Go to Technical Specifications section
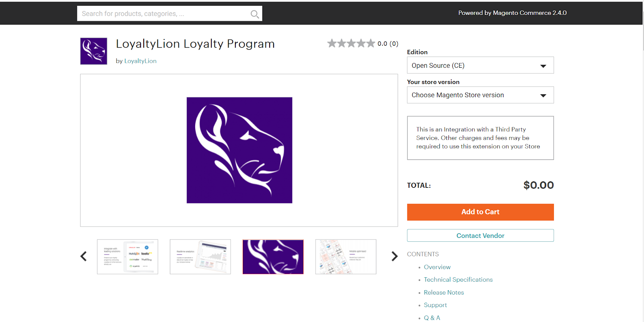644x322 pixels. pos(458,280)
